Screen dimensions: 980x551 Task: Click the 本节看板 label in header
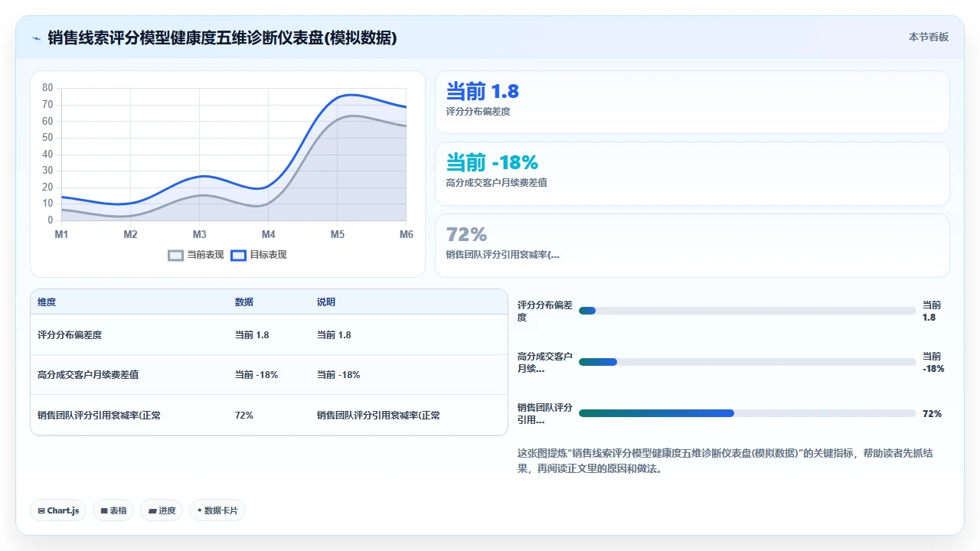click(929, 37)
